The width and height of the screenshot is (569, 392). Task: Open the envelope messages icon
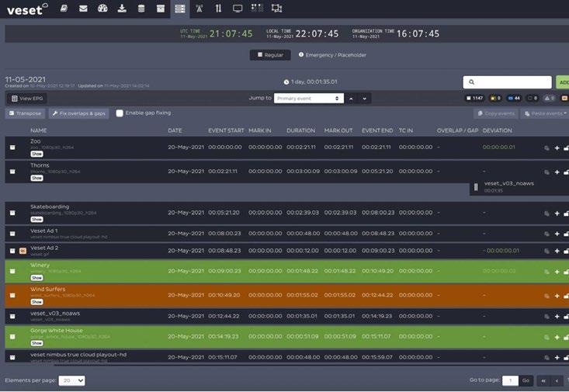pyautogui.click(x=83, y=8)
